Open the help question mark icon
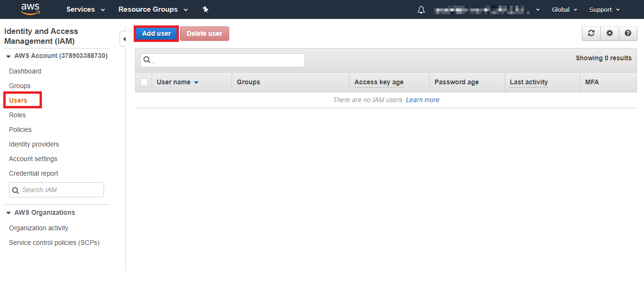This screenshot has height=284, width=644. tap(628, 33)
